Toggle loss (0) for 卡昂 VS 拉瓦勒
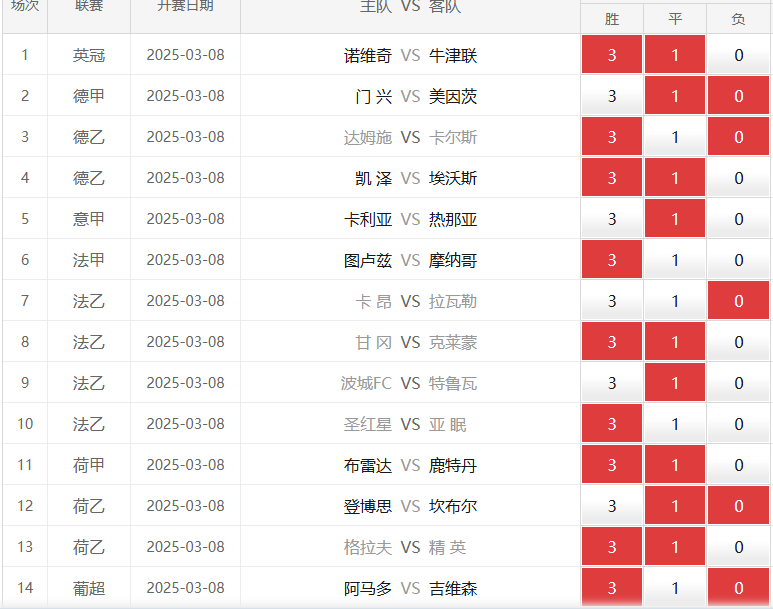This screenshot has height=609, width=773. tap(738, 300)
